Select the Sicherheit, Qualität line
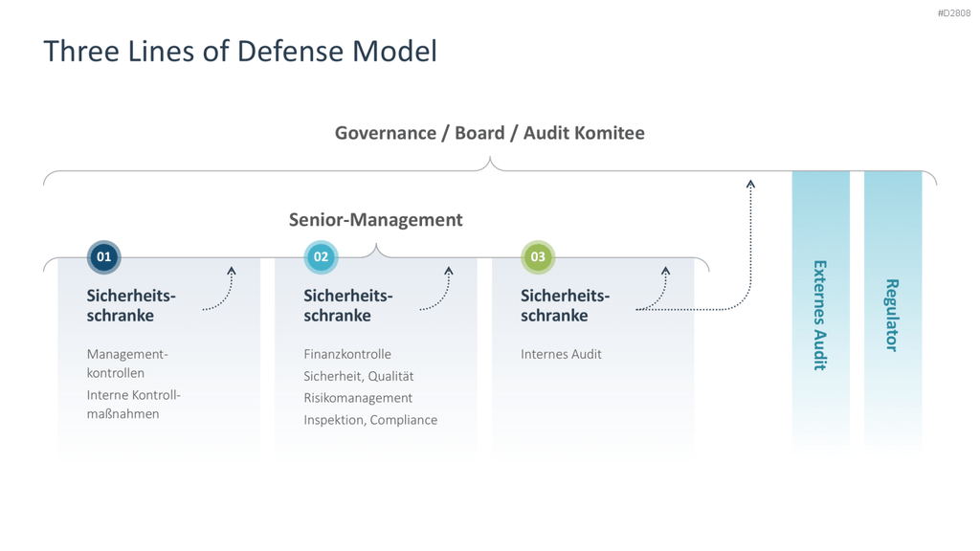Image resolution: width=980 pixels, height=551 pixels. click(x=359, y=376)
